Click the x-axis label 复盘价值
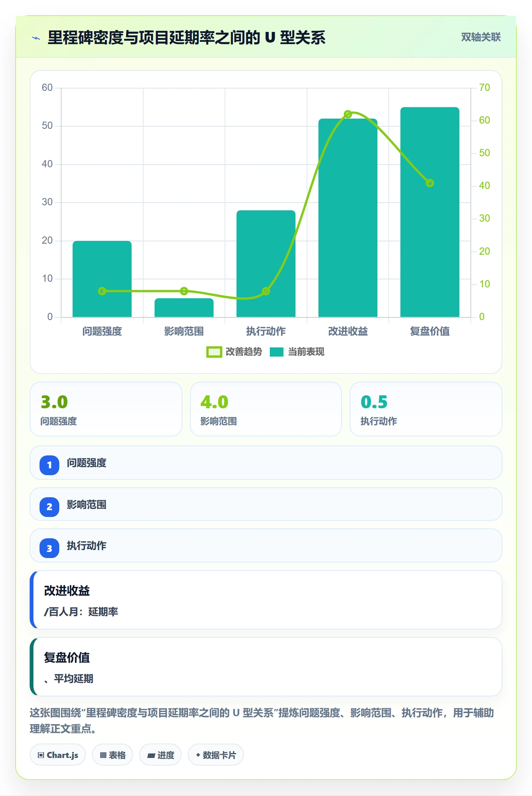 point(430,331)
